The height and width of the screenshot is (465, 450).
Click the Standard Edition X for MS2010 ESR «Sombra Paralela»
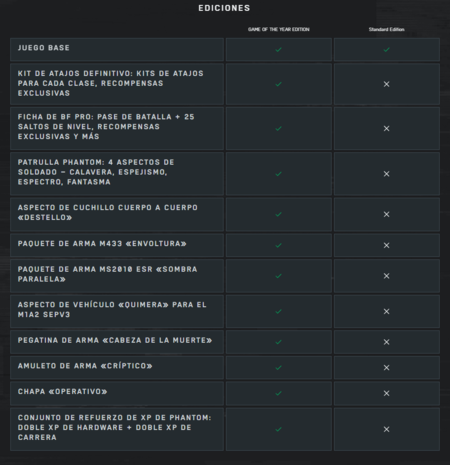tap(386, 276)
